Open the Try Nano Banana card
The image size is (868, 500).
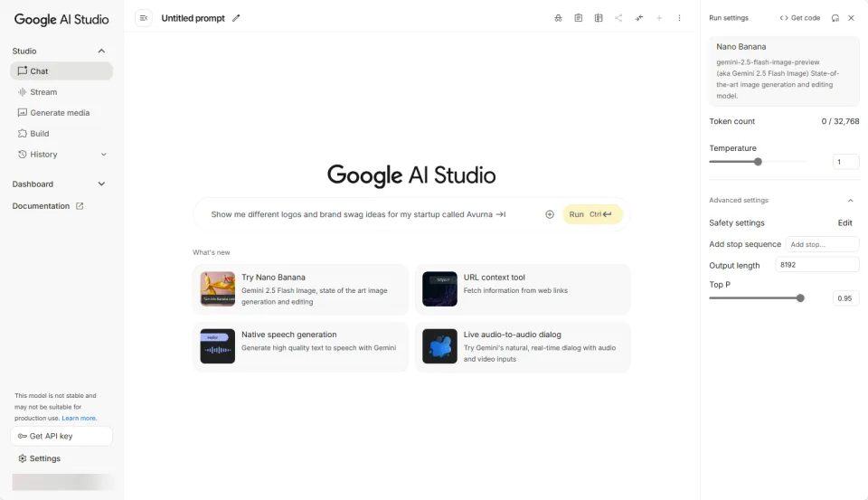point(300,289)
